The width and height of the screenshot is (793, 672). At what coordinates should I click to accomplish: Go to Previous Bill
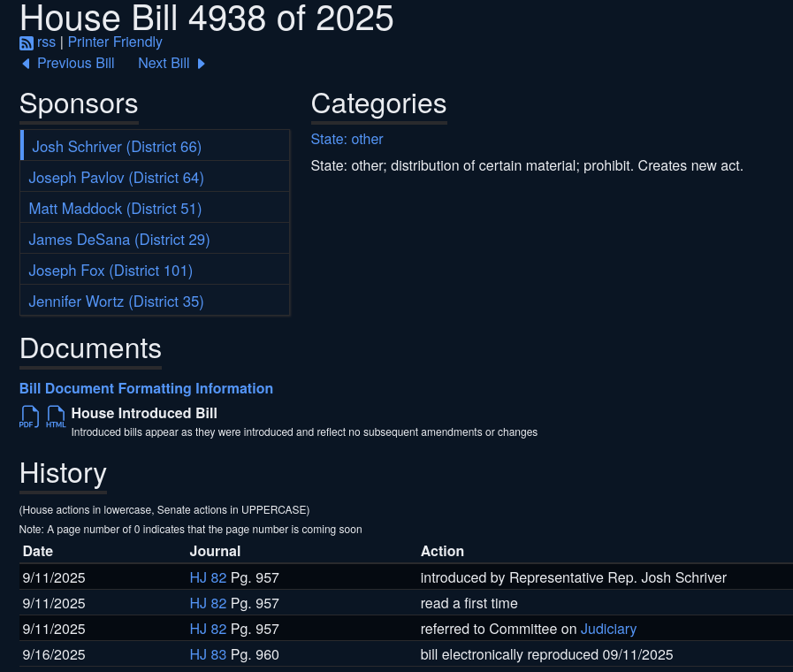click(x=76, y=63)
